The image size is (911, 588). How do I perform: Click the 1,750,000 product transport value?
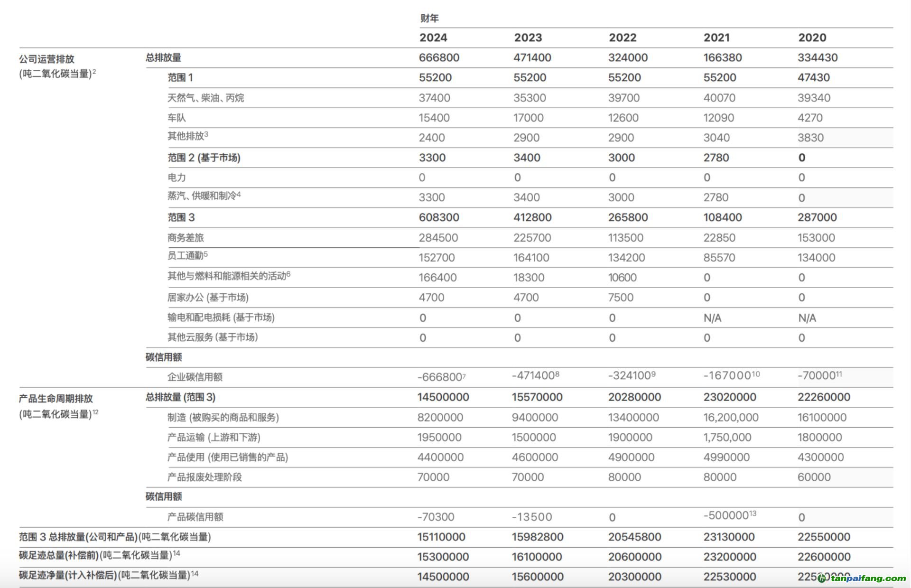pos(727,438)
